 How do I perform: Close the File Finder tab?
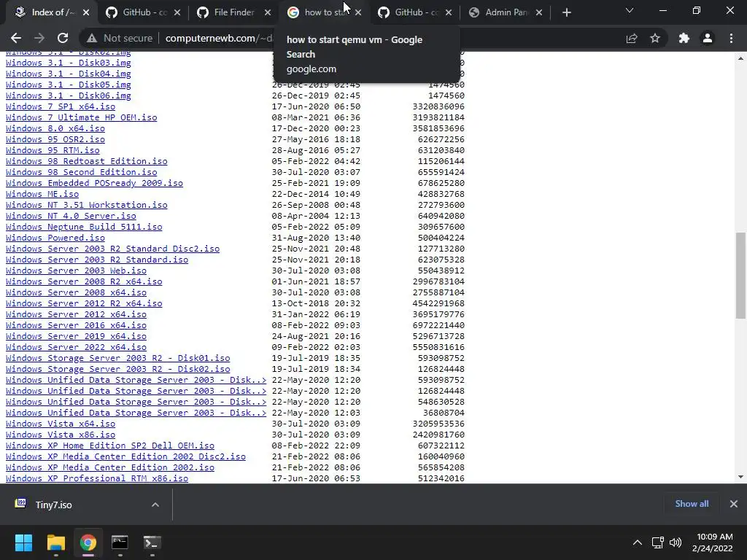tap(268, 12)
